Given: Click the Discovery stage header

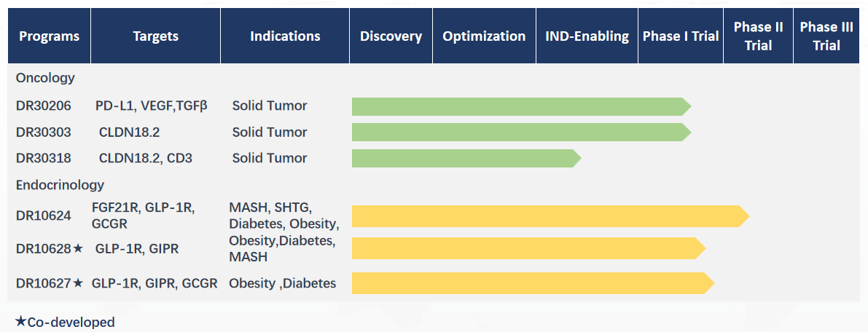Looking at the screenshot, I should click(x=391, y=36).
